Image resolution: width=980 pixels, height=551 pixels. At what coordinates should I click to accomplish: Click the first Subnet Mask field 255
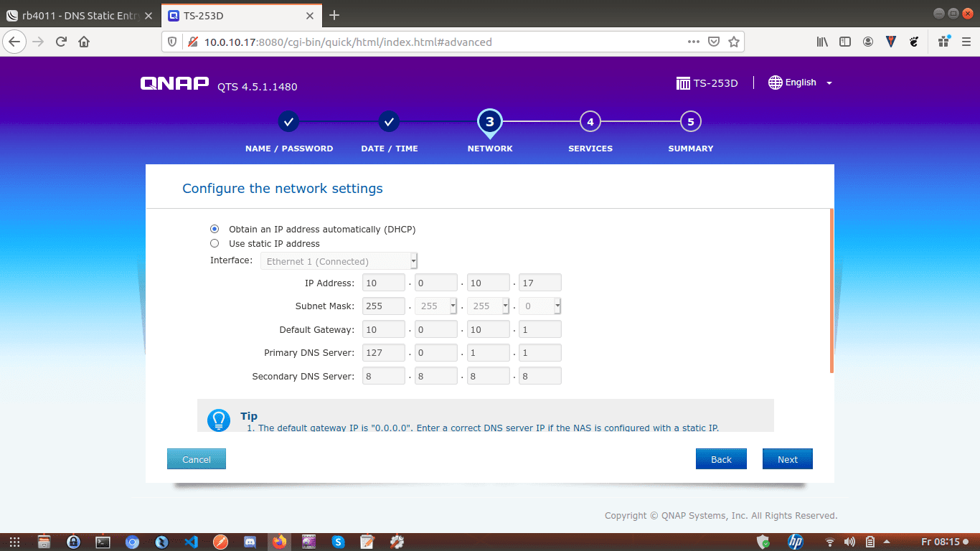click(x=384, y=306)
